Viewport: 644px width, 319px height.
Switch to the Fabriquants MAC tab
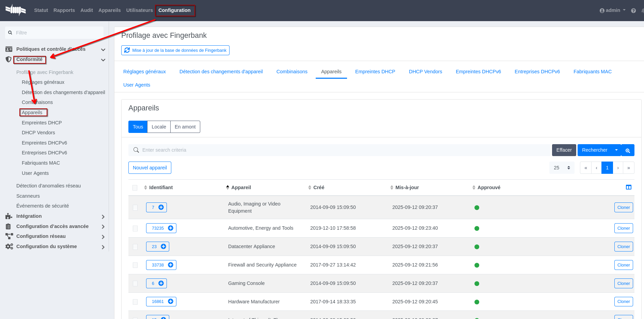(593, 72)
